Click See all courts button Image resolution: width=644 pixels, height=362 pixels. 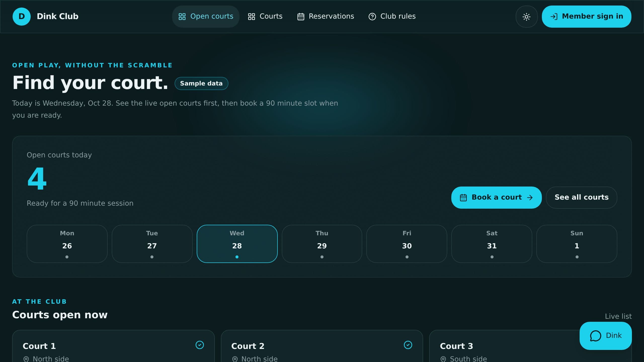click(x=581, y=198)
